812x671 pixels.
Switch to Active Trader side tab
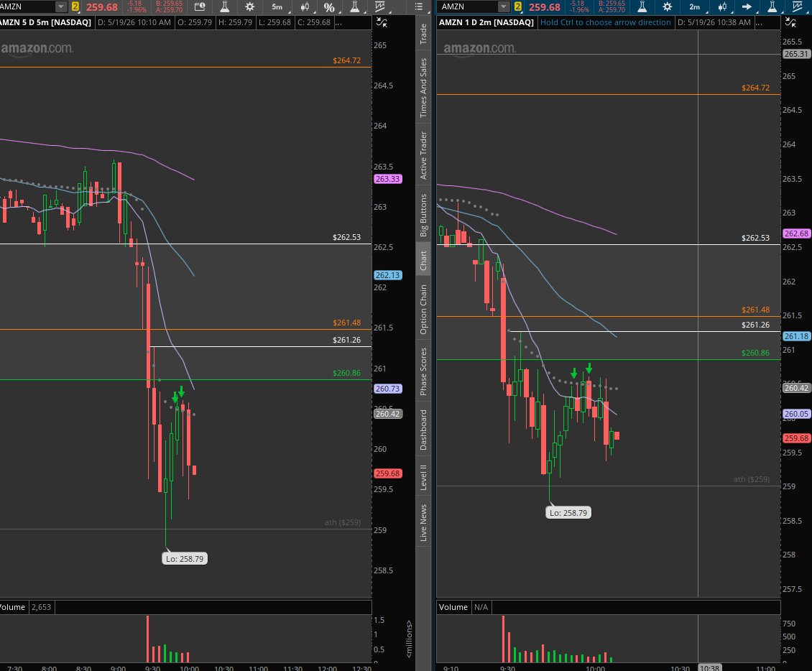423,155
